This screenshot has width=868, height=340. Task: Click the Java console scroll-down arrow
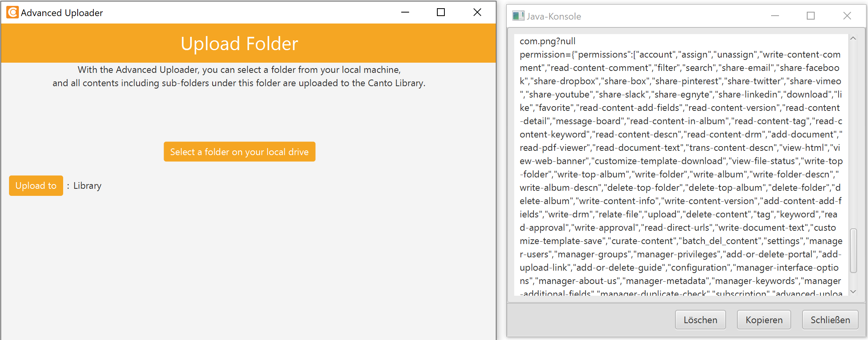click(x=853, y=291)
